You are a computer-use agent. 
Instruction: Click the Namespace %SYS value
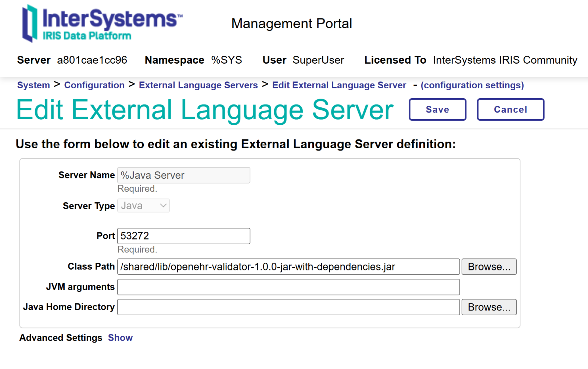coord(226,60)
